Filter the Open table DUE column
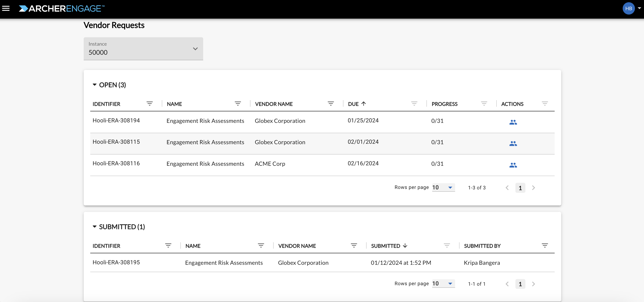The height and width of the screenshot is (302, 644). (x=414, y=104)
